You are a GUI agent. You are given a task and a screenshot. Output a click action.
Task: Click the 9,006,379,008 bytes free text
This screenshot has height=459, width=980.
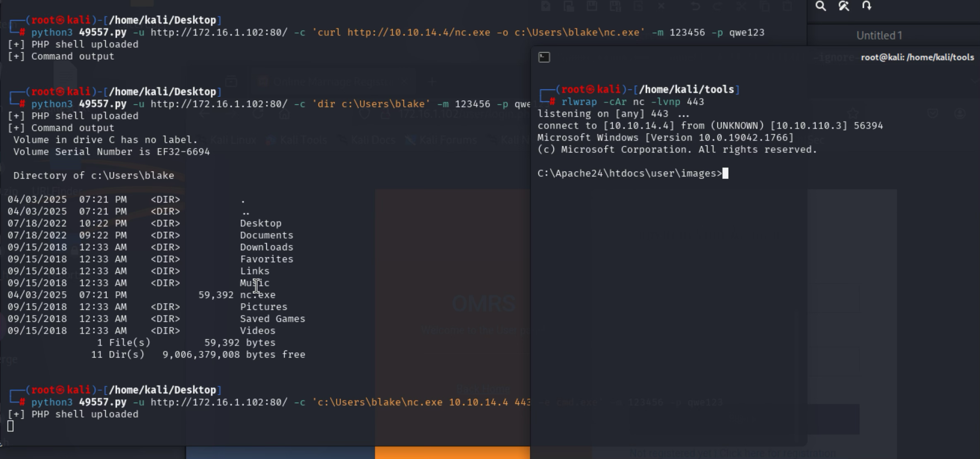tap(234, 355)
